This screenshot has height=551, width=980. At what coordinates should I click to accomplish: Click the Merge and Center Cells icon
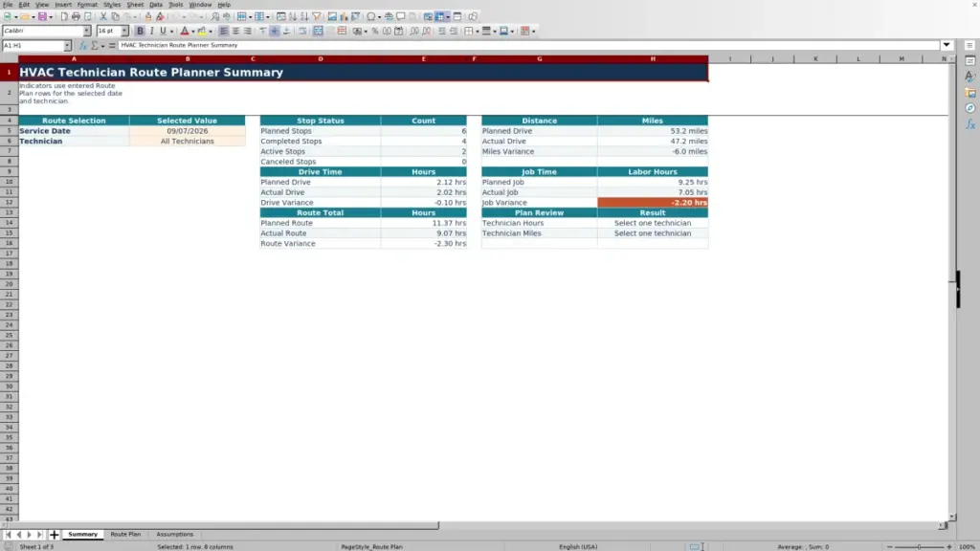(x=318, y=32)
